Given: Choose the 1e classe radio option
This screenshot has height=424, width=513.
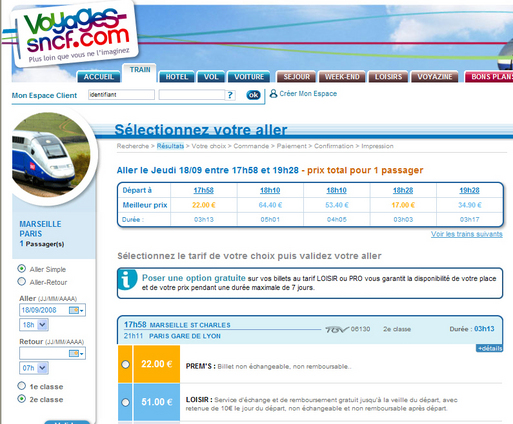Looking at the screenshot, I should pos(22,386).
